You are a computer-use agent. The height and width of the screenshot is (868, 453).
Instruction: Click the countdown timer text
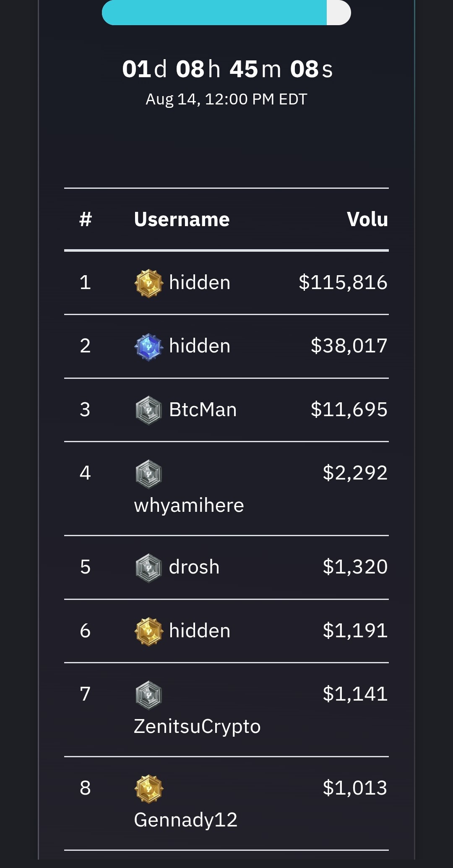(227, 69)
